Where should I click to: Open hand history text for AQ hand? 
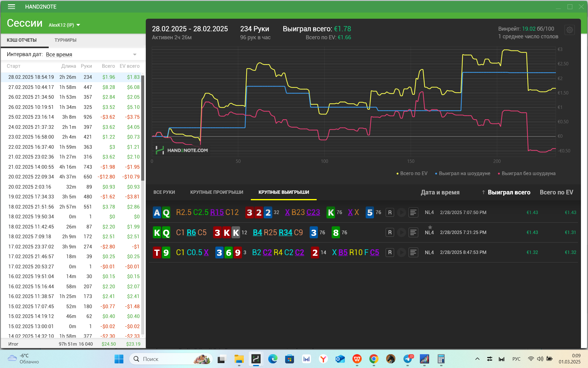click(413, 213)
